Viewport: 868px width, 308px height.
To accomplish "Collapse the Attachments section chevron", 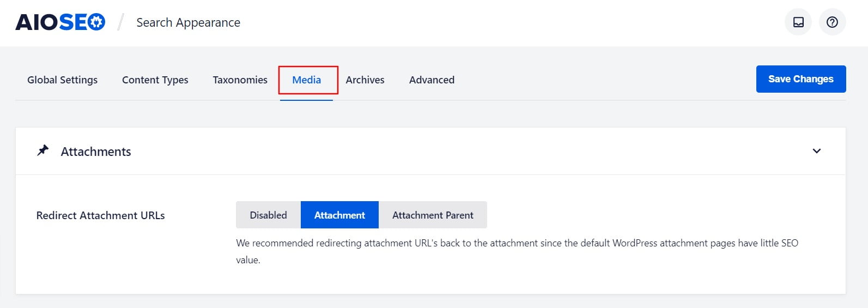I will [x=816, y=151].
